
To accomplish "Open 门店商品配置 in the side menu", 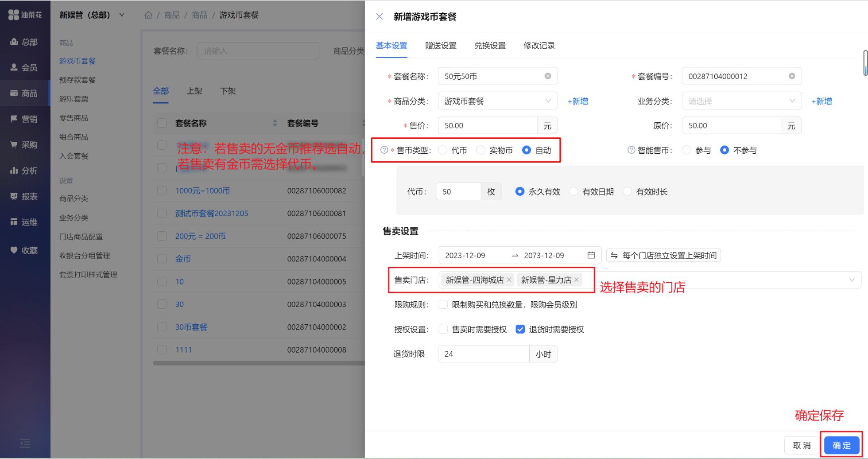I will 81,237.
